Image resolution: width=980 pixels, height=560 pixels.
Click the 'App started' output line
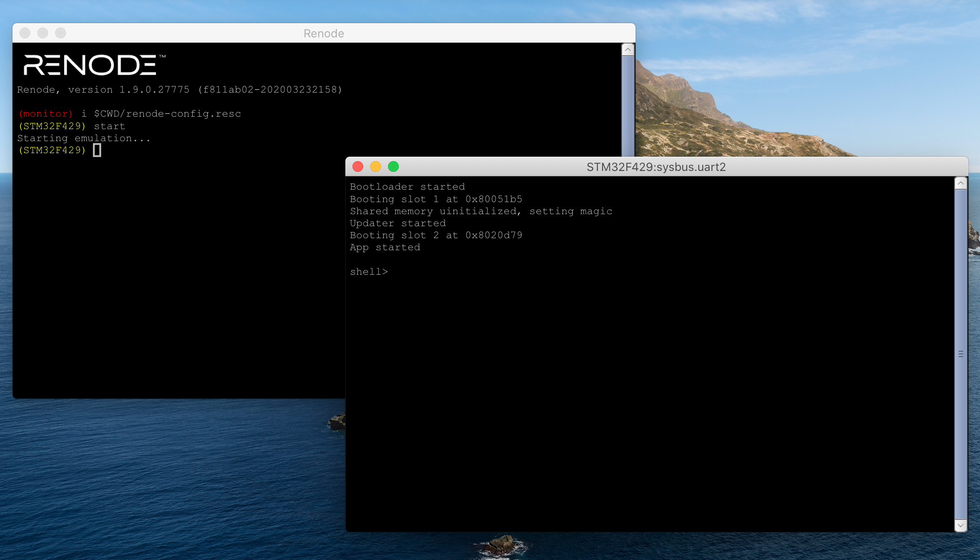click(x=385, y=248)
